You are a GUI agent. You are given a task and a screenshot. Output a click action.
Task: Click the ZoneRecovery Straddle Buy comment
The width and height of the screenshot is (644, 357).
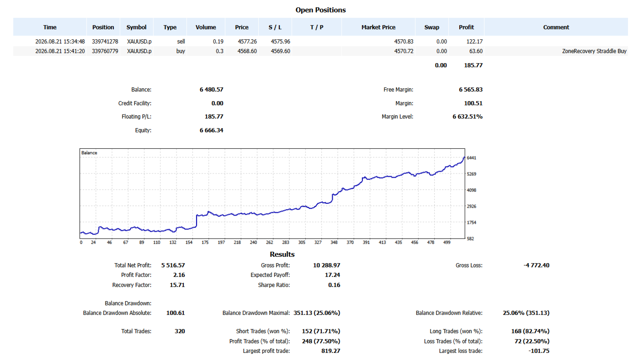tap(594, 51)
